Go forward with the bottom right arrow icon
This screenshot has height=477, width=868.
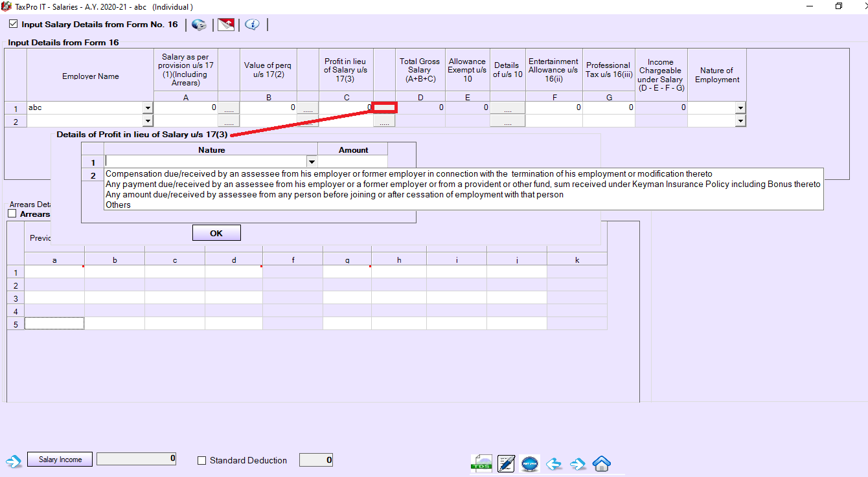coord(578,463)
